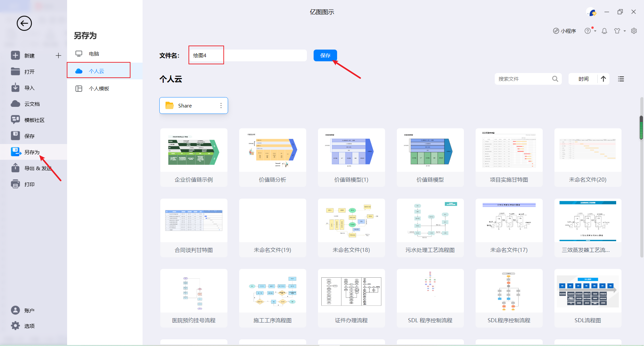The width and height of the screenshot is (644, 346).
Task: Select the 三效蒸发器工艺流... file
Action: coord(588,228)
